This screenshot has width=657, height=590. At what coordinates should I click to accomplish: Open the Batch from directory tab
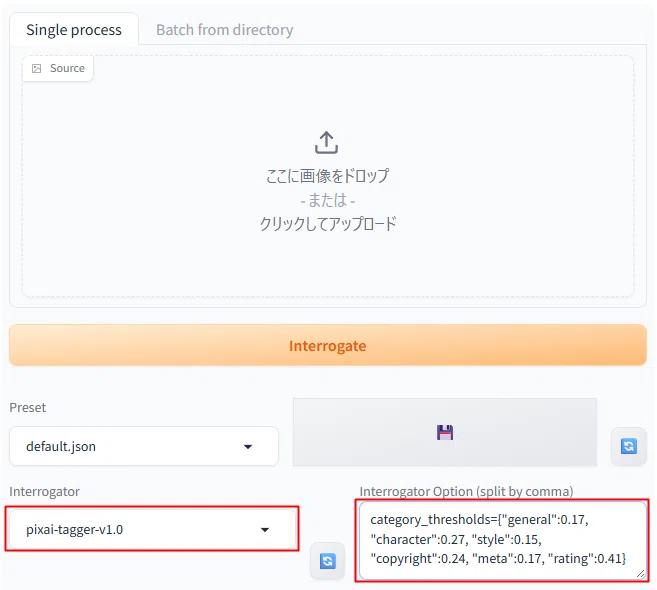[225, 30]
